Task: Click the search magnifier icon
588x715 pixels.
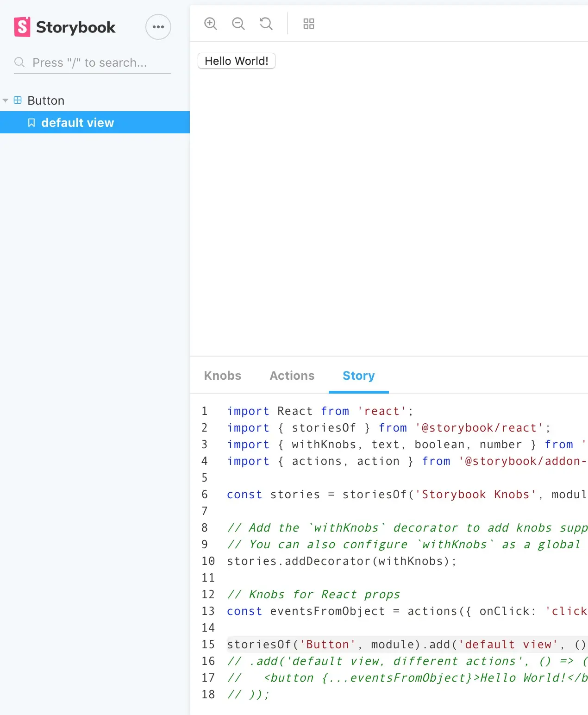Action: [x=19, y=62]
